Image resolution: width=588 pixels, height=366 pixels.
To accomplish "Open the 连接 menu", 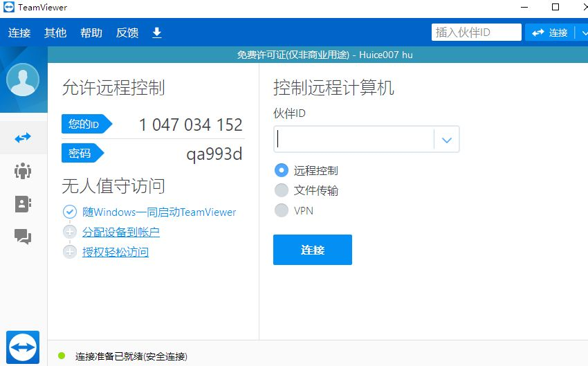I will (19, 33).
